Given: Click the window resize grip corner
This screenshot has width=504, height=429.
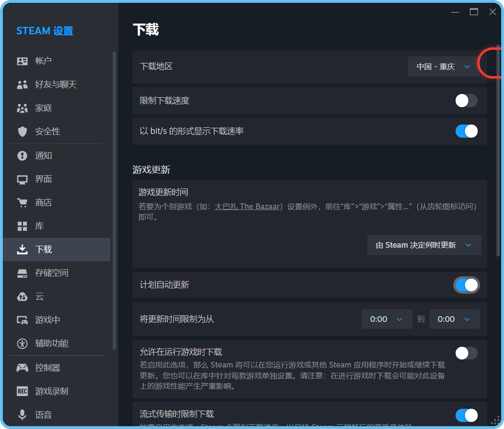Looking at the screenshot, I should click(x=496, y=421).
